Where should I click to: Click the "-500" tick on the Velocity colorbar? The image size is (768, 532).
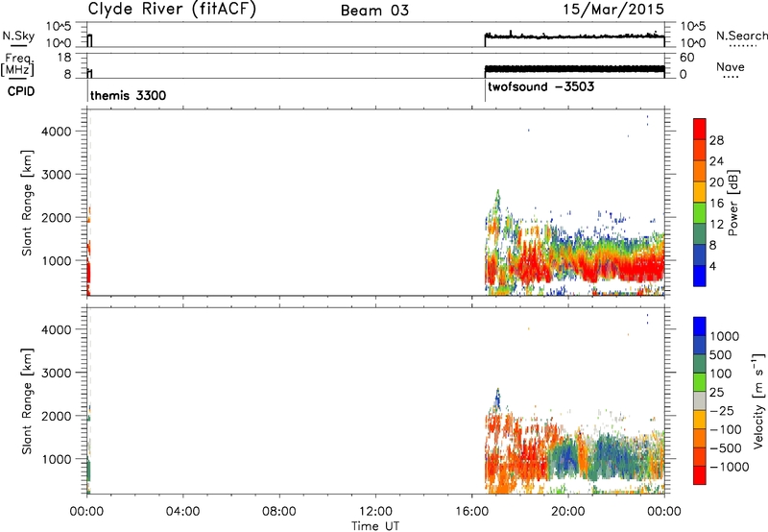726,447
